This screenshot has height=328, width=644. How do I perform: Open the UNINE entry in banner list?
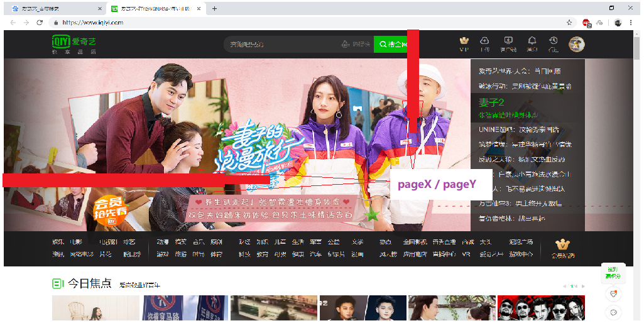[518, 129]
